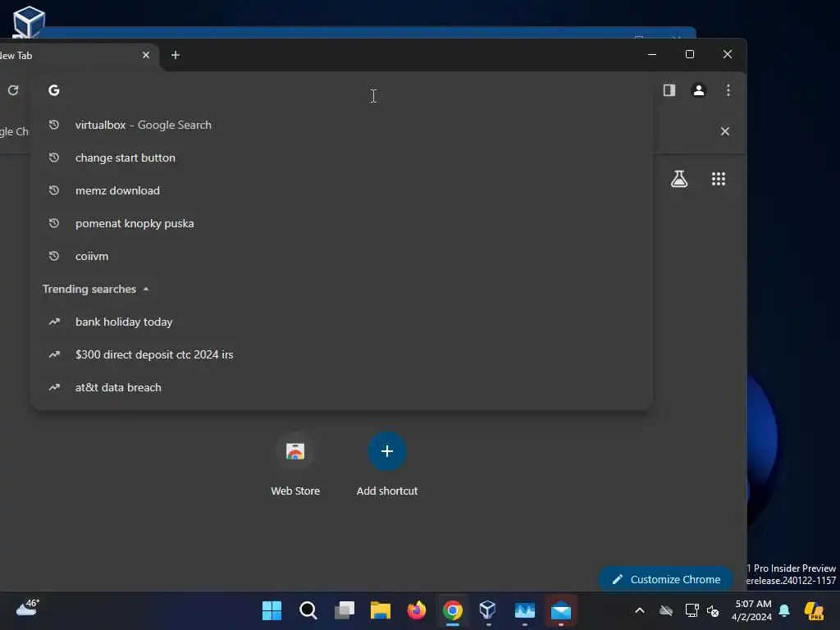Viewport: 840px width, 630px height.
Task: Open the network tray icon
Action: (692, 610)
